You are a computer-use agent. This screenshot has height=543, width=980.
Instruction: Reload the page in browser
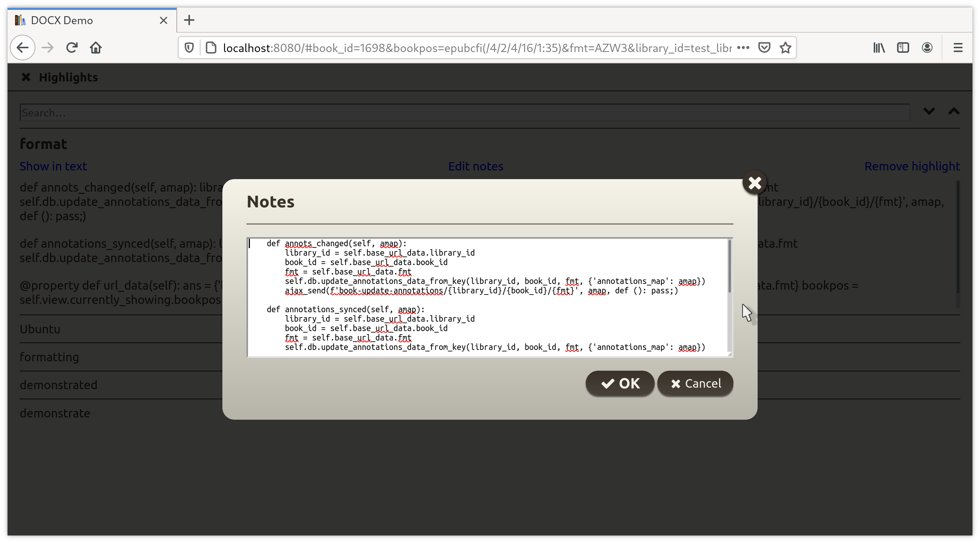[x=72, y=48]
